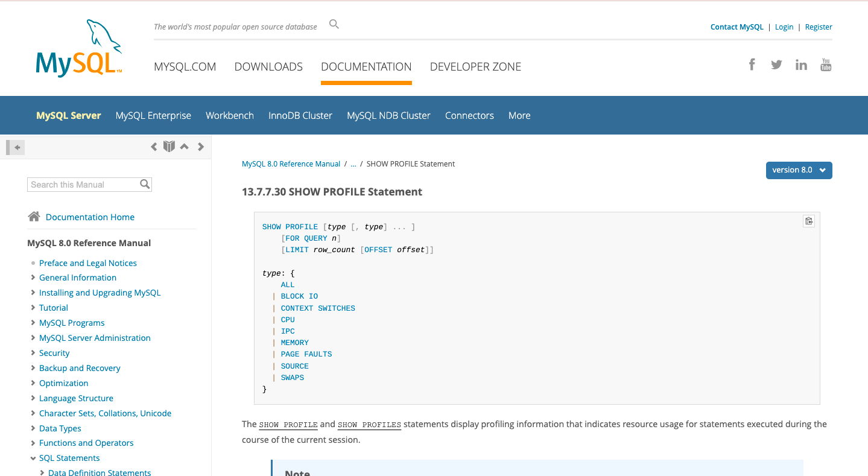
Task: Expand the General Information tree node
Action: 33,278
